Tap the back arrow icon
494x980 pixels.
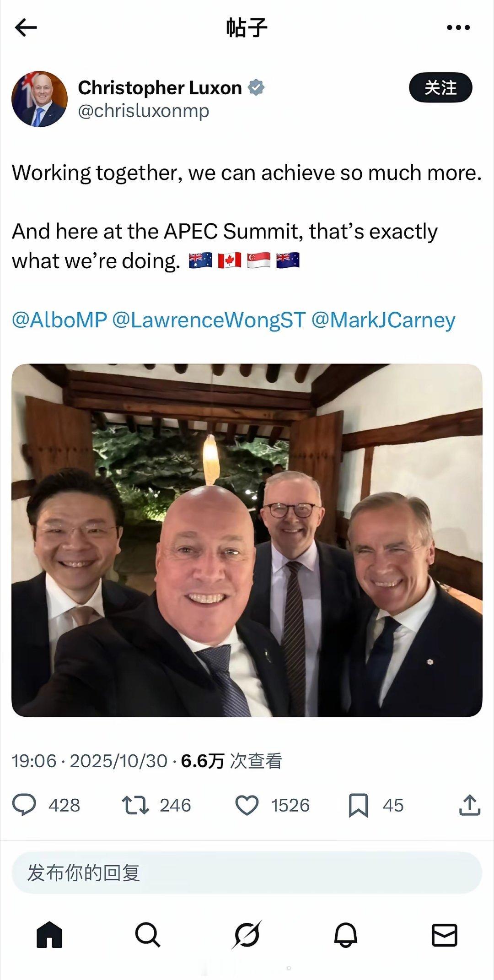point(26,28)
